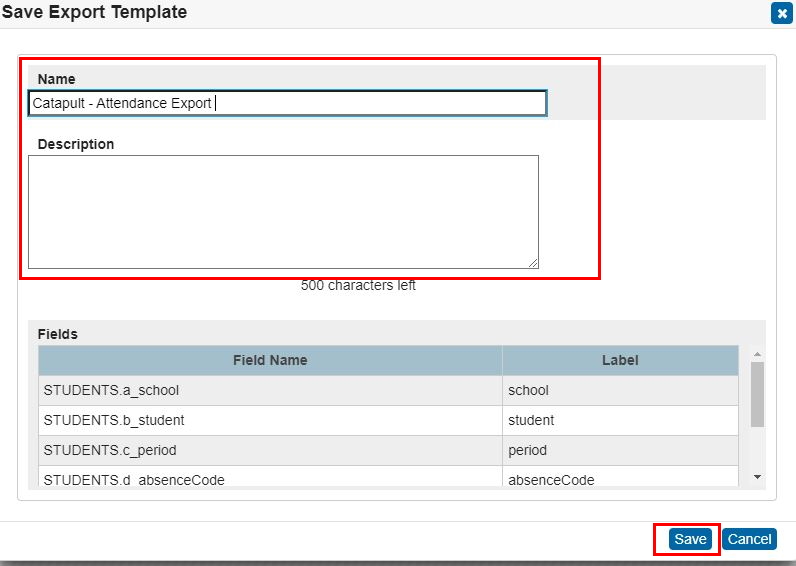Click the Save button
Screen dimensions: 796x566
click(690, 539)
